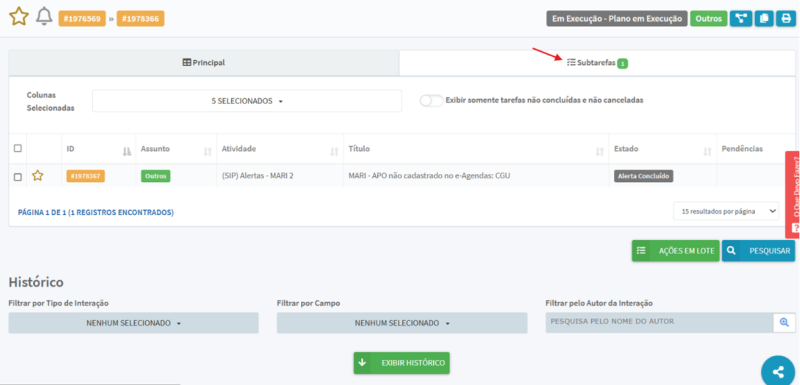Open the hierarchy tree icon button
The width and height of the screenshot is (800, 385).
[741, 19]
